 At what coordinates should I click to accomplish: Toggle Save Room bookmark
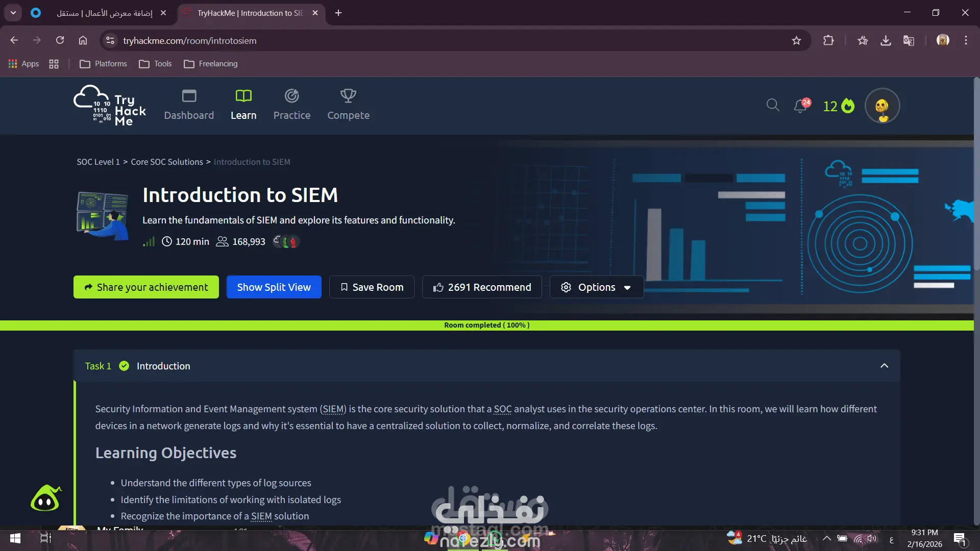click(372, 287)
